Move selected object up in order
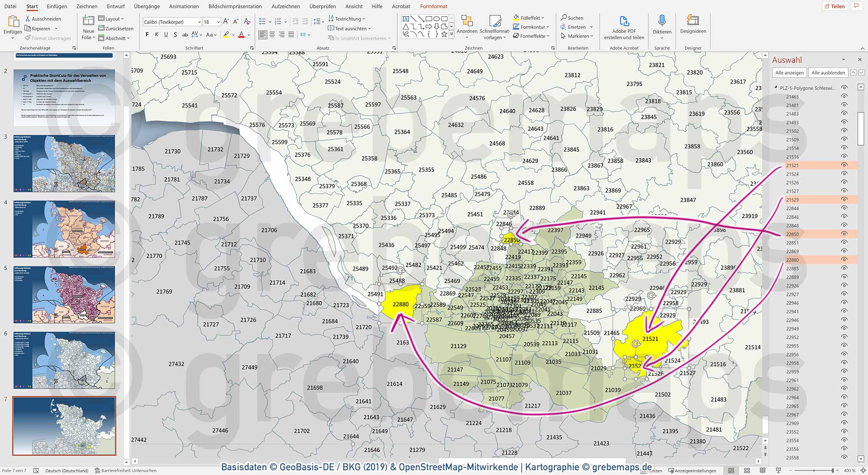The height and width of the screenshot is (475, 868). pyautogui.click(x=853, y=73)
